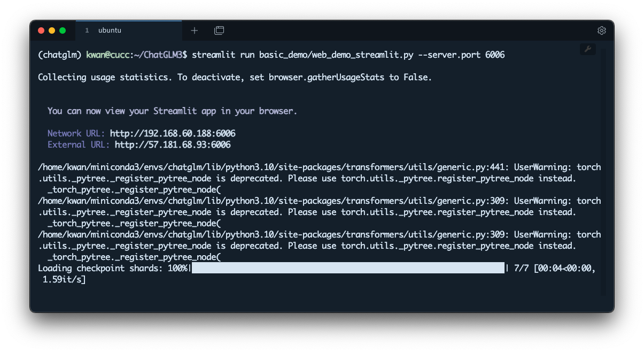The width and height of the screenshot is (644, 352).
Task: Click the green zoom traffic light
Action: click(63, 30)
